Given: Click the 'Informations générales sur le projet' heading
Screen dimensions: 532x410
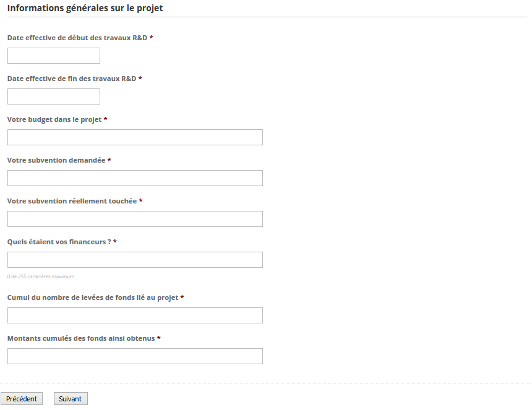Looking at the screenshot, I should 85,8.
